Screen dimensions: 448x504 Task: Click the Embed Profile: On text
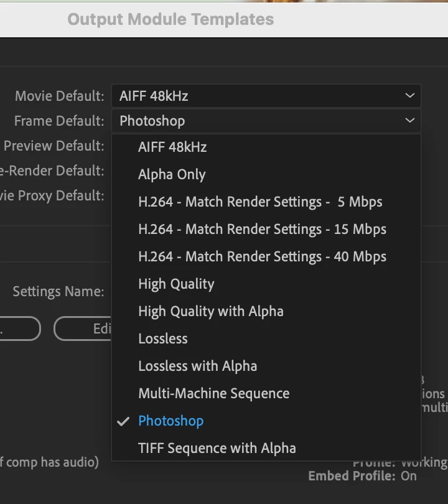pyautogui.click(x=362, y=476)
